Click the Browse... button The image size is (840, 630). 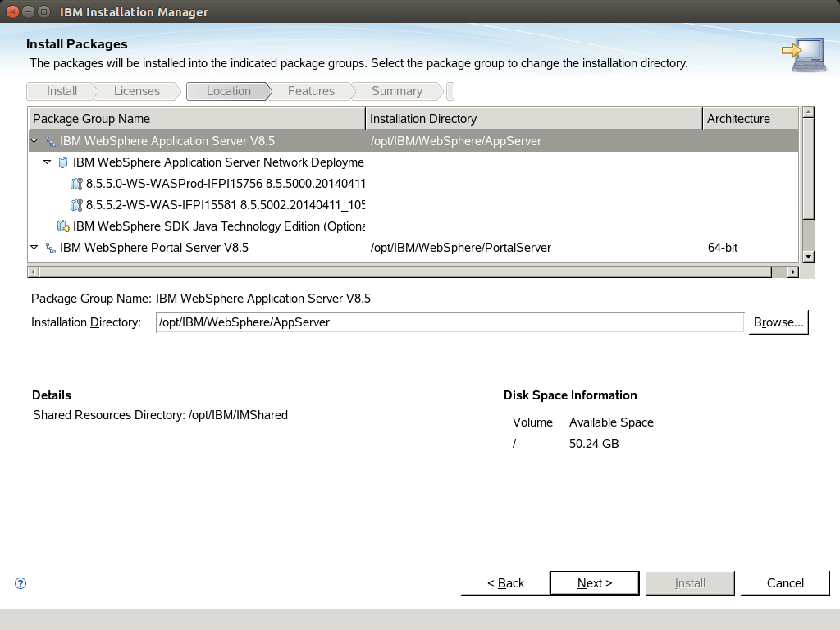coord(778,322)
